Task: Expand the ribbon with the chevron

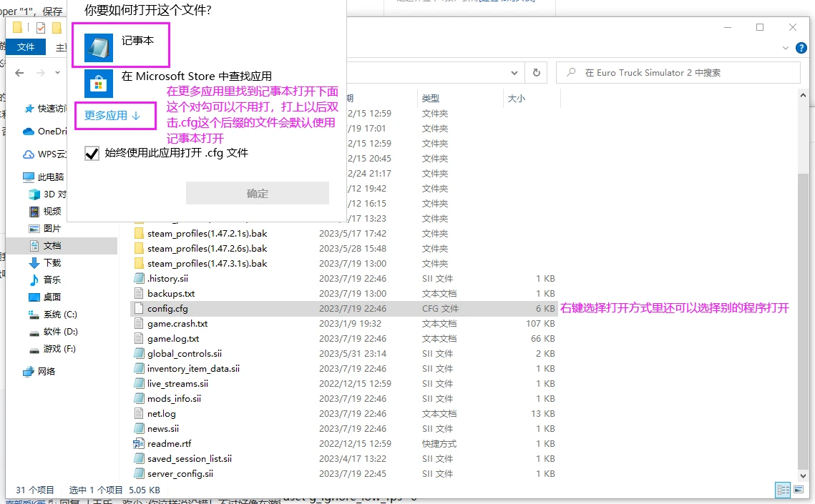Action: tap(786, 48)
